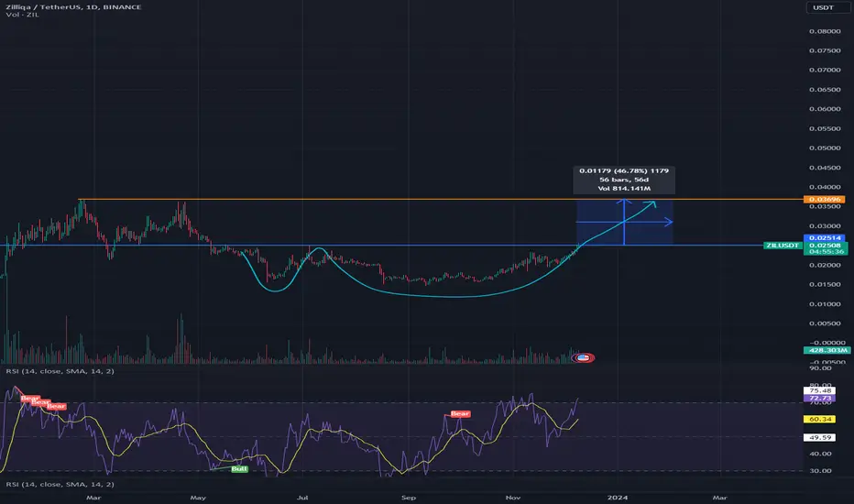Viewport: 854px width, 504px height.
Task: Click the blue 0.02514 price label
Action: tap(824, 238)
